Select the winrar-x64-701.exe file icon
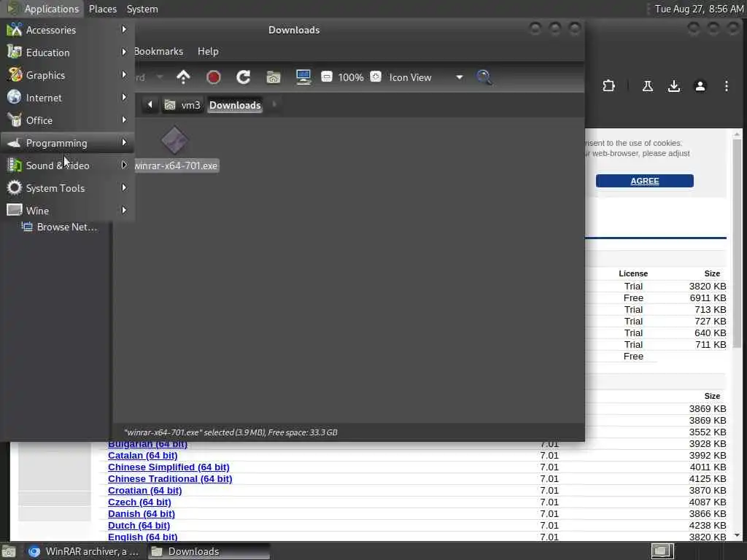This screenshot has height=560, width=747. click(175, 141)
